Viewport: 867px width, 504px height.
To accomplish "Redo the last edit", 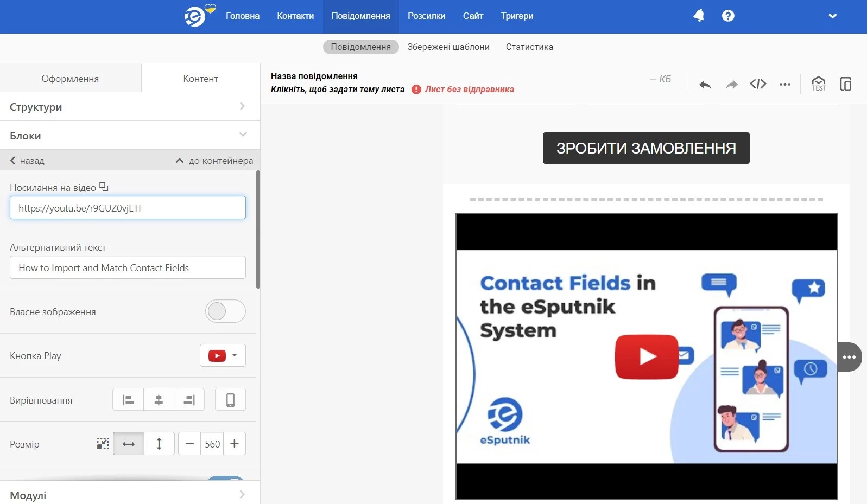I will 732,84.
